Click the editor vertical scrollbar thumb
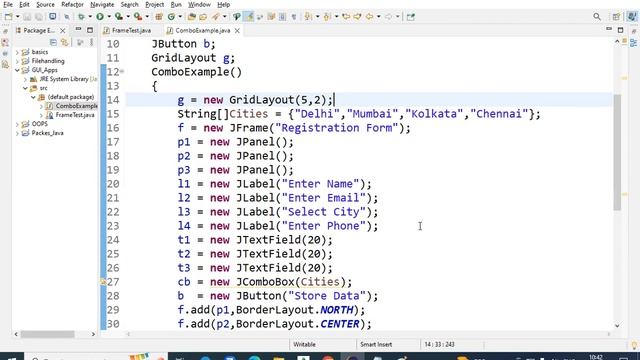This screenshot has height=360, width=640. [x=617, y=152]
